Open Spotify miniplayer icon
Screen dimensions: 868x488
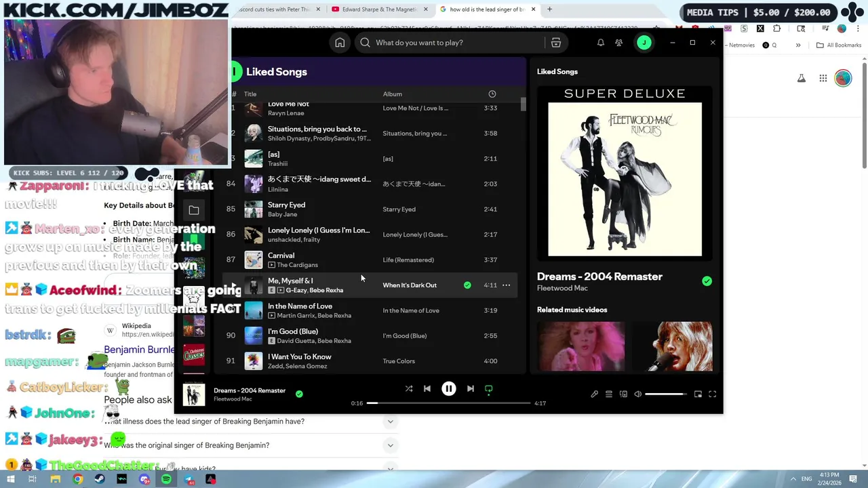[698, 394]
